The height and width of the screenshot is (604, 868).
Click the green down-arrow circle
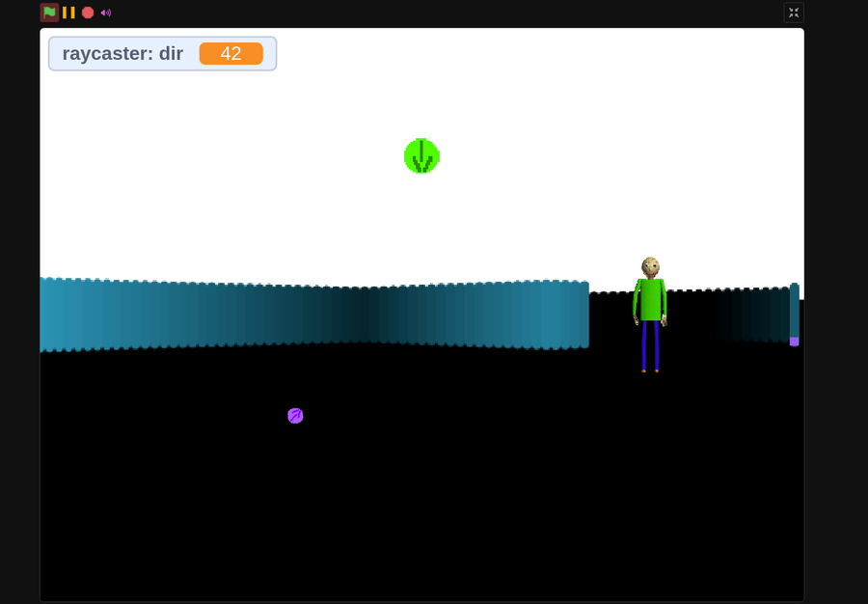421,155
